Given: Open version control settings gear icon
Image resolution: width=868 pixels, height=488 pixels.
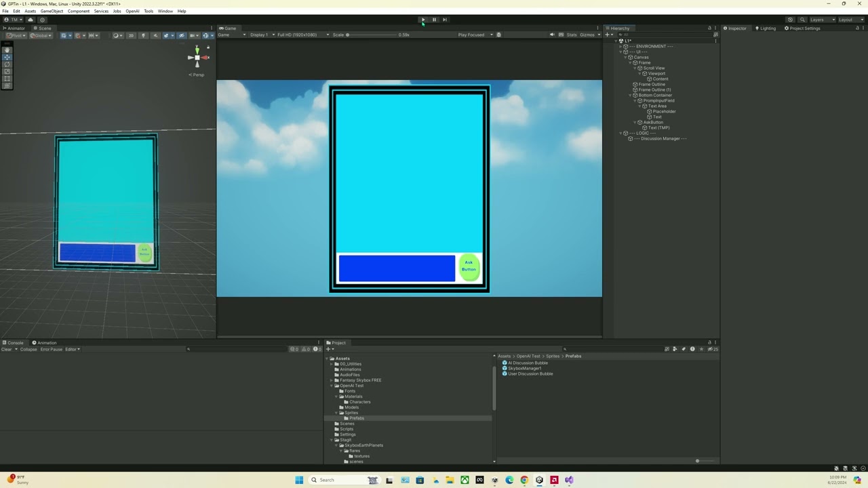Looking at the screenshot, I should [42, 20].
